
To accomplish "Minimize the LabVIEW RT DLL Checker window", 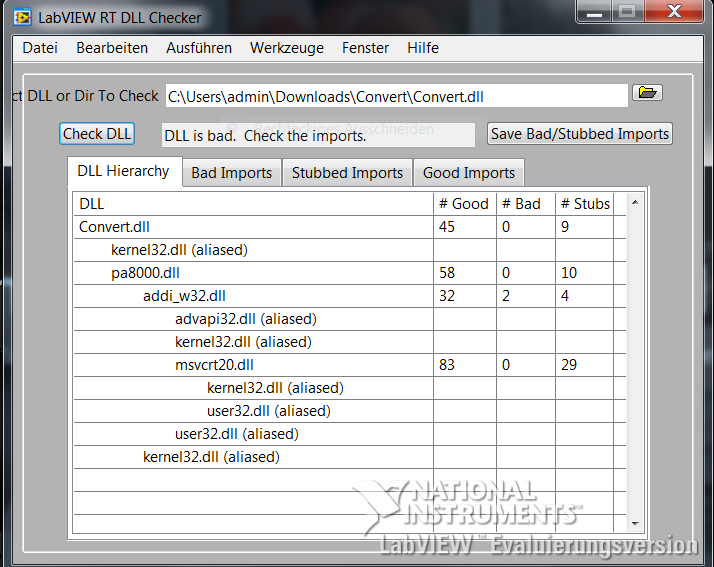I will [x=594, y=11].
